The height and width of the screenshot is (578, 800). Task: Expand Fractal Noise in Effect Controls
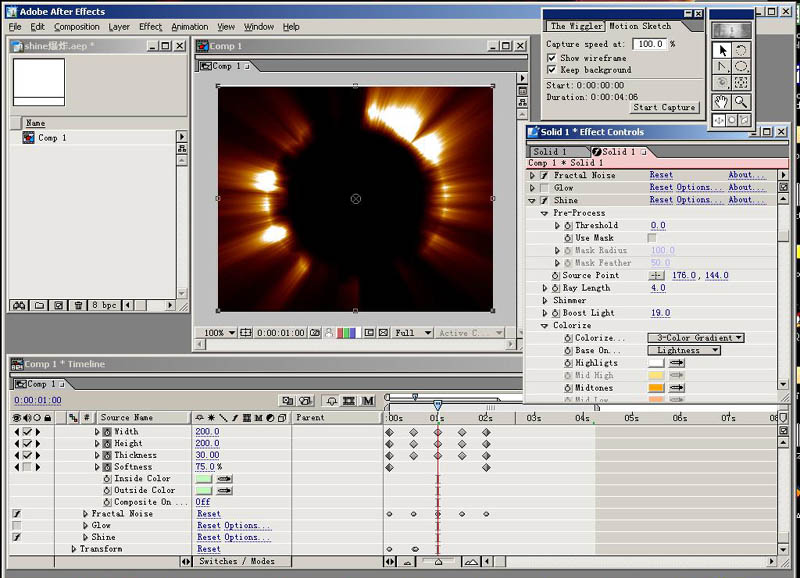point(532,175)
